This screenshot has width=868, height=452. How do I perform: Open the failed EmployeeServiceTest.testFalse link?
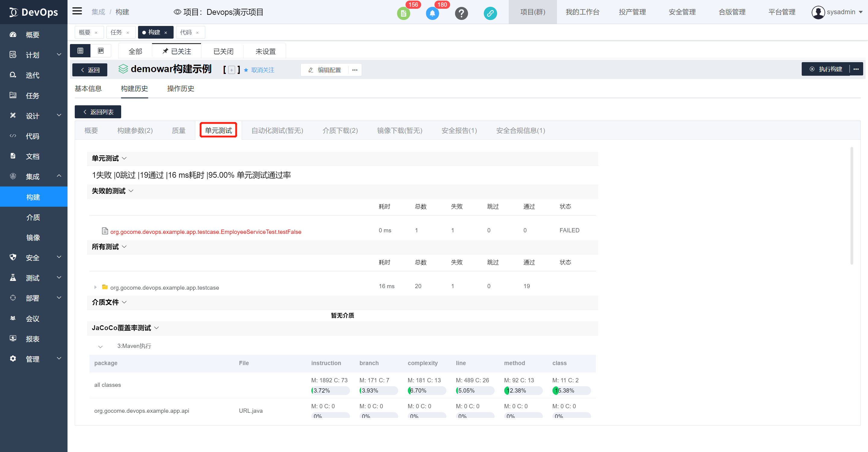click(206, 232)
